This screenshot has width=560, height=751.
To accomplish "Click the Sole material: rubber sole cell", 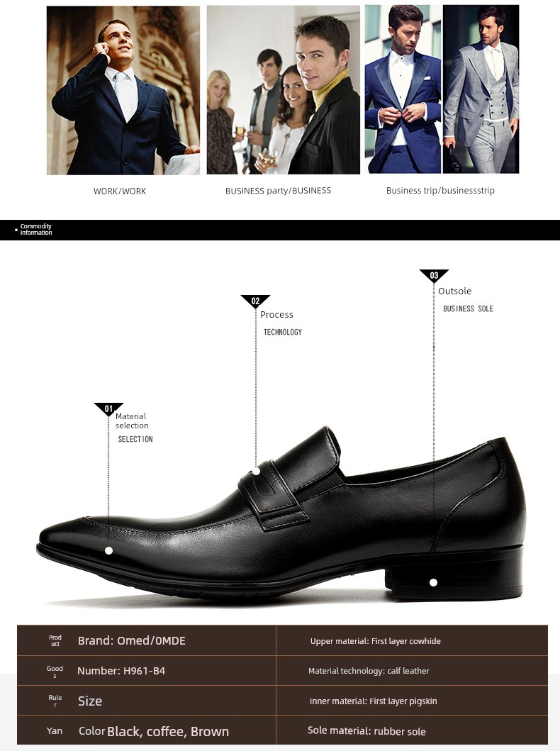I will point(366,731).
